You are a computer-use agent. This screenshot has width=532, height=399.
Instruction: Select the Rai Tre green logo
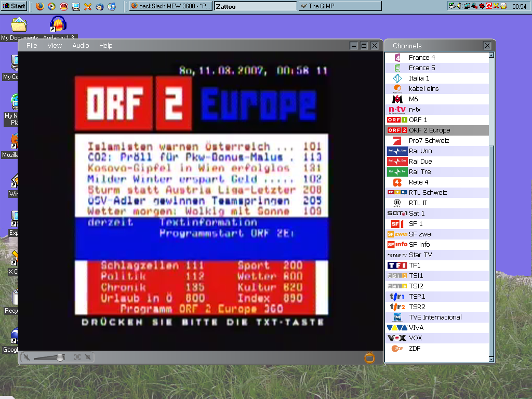(397, 171)
